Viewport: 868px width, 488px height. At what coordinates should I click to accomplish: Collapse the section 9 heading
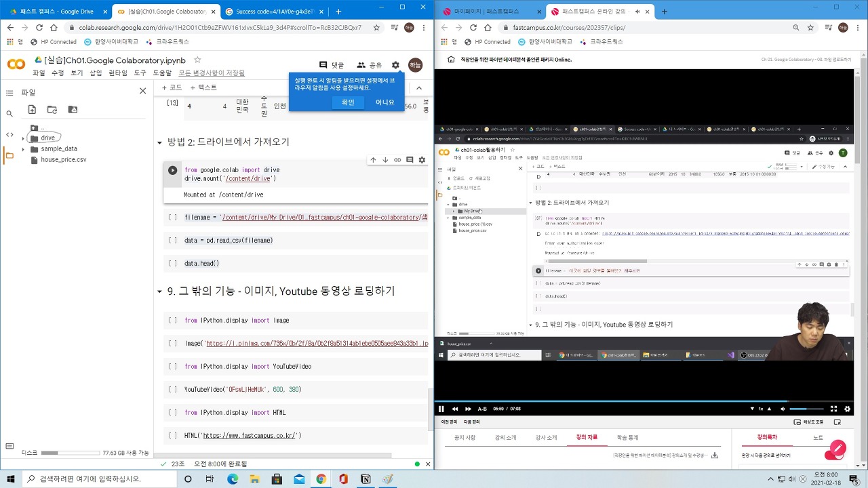(160, 291)
